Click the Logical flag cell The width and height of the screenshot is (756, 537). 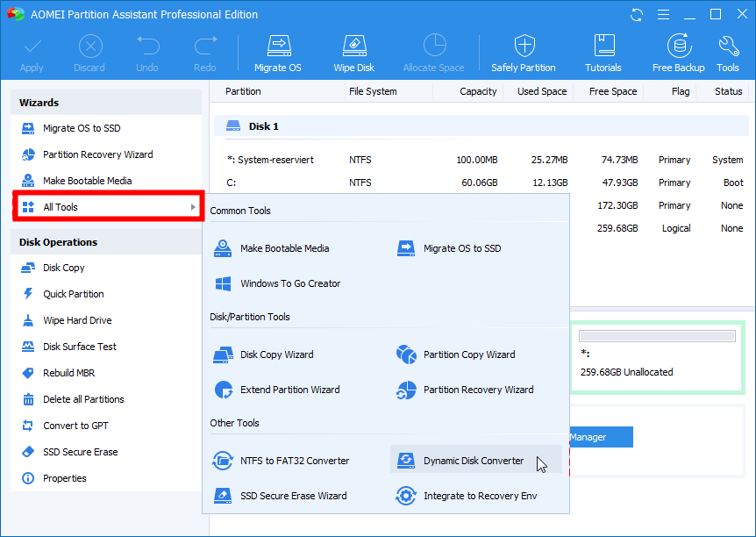tap(676, 228)
